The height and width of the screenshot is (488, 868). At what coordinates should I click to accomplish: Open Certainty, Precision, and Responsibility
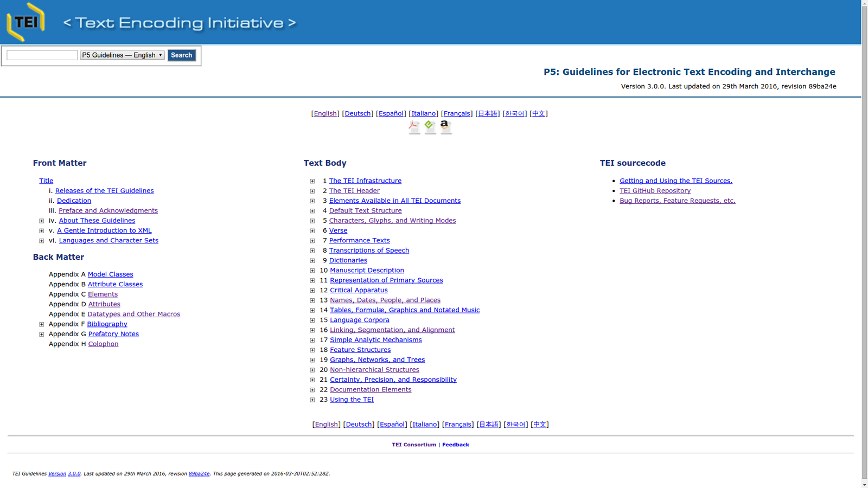[393, 380]
